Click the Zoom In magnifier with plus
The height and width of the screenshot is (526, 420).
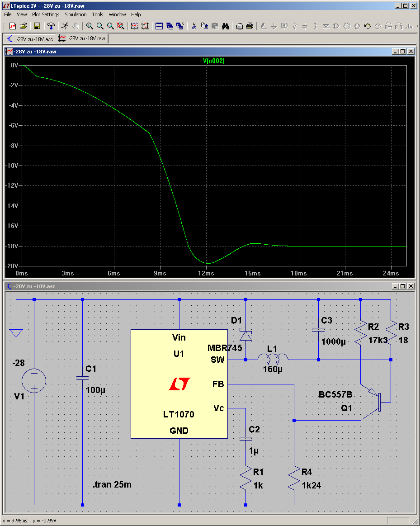point(90,26)
